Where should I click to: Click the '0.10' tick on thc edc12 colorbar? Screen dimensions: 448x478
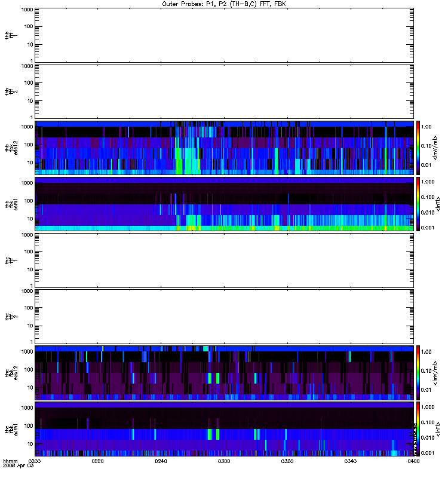pyautogui.click(x=426, y=370)
